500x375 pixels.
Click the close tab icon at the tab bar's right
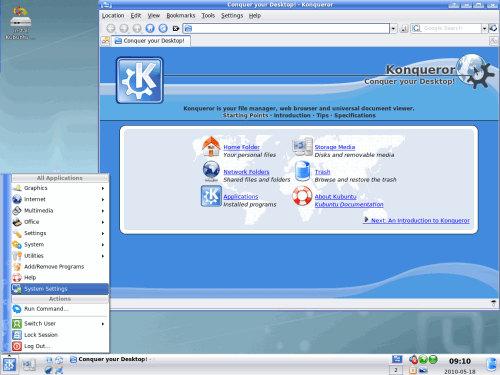click(493, 41)
